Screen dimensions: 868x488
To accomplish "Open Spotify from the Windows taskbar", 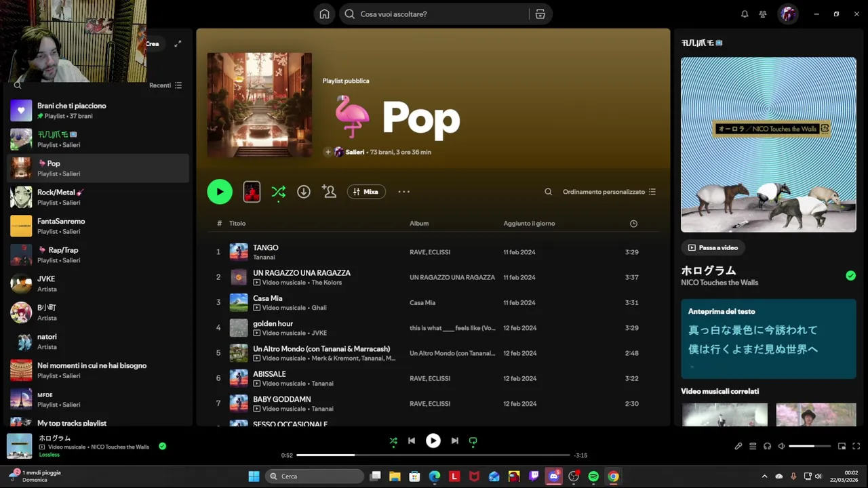I will [x=593, y=476].
